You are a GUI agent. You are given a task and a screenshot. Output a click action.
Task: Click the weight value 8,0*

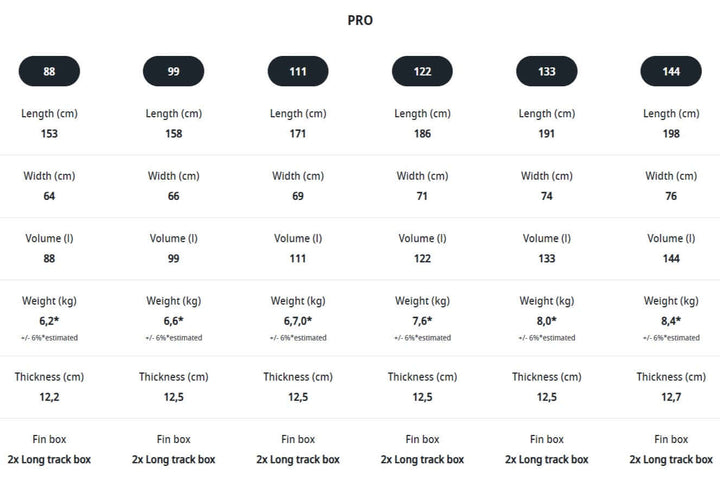547,321
